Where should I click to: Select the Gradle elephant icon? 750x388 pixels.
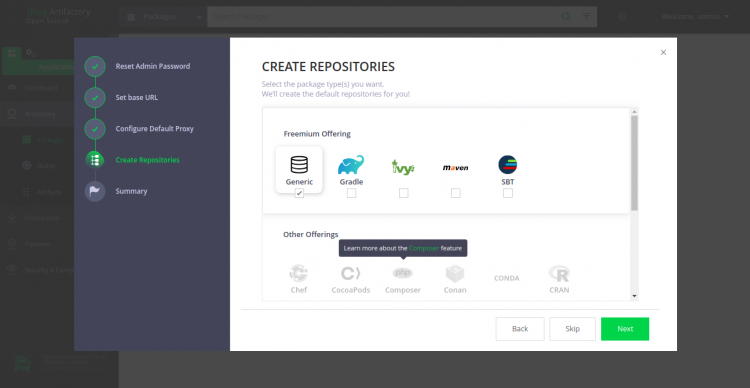(x=351, y=165)
